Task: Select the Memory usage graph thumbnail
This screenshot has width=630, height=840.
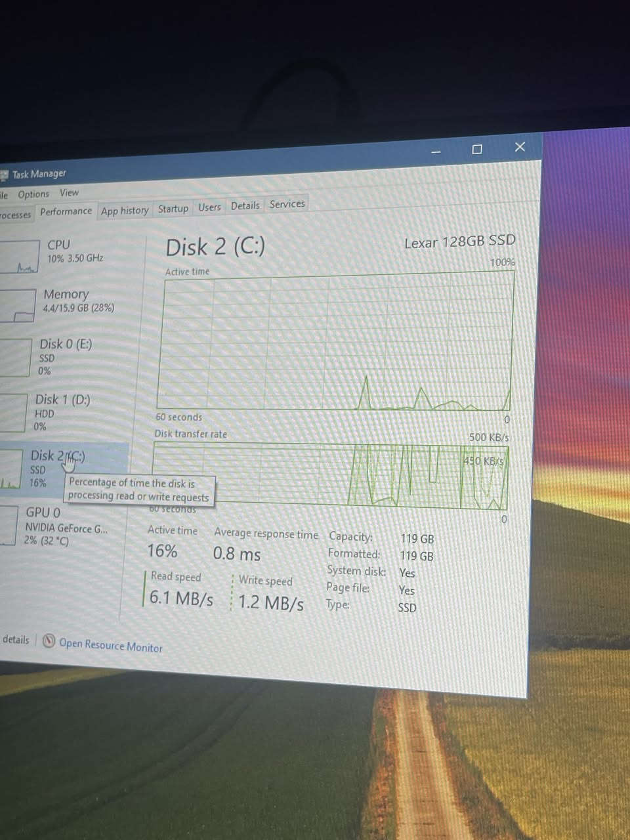Action: 17,306
